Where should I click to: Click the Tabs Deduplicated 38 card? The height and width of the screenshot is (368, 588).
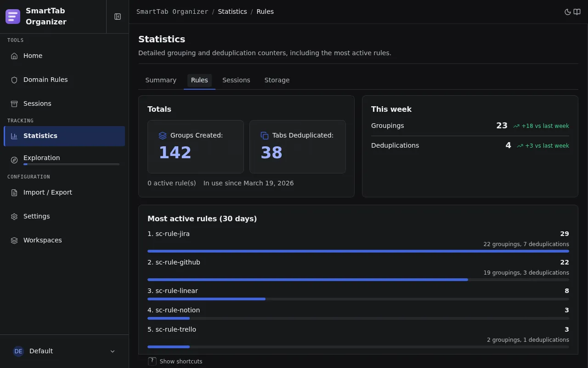[298, 147]
